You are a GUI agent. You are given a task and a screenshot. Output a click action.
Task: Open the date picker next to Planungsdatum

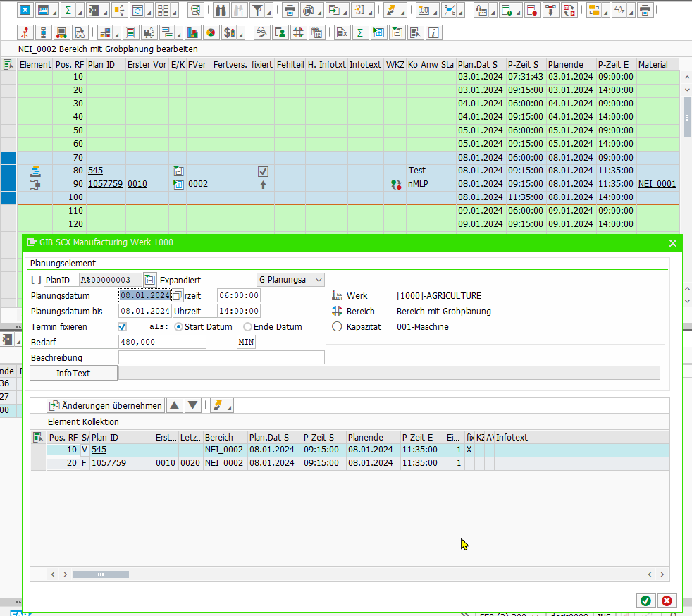tap(177, 295)
